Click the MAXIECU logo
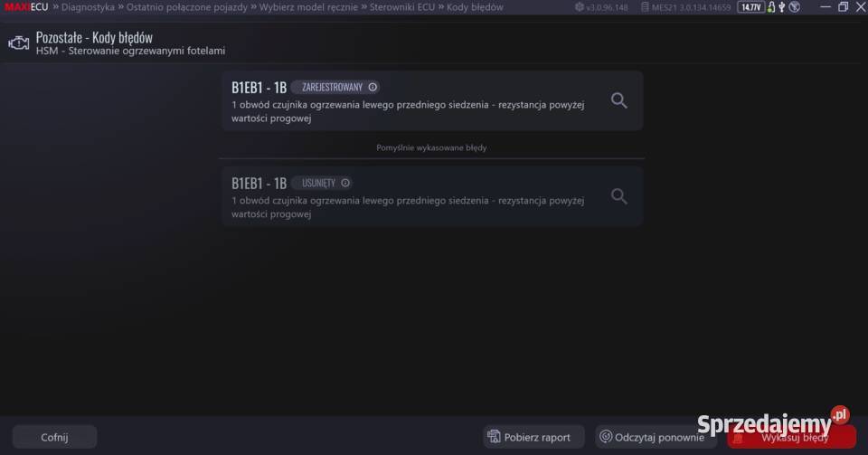 point(26,7)
